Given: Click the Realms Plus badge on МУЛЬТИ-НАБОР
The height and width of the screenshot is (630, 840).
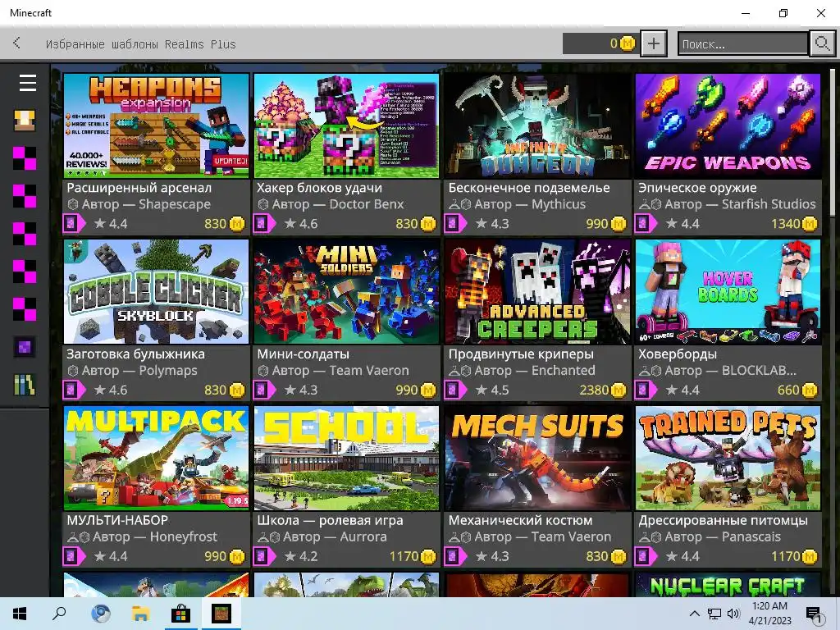Looking at the screenshot, I should [x=74, y=556].
